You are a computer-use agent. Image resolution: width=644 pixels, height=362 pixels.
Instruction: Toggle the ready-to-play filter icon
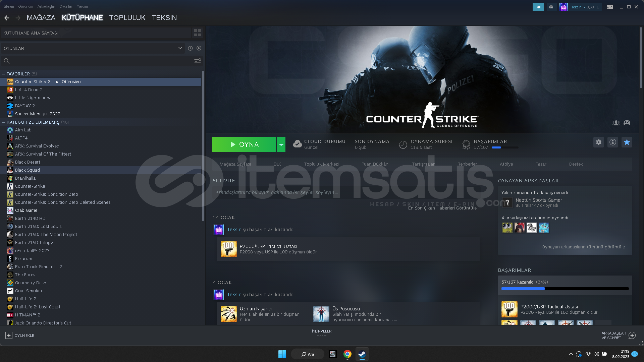click(x=199, y=48)
